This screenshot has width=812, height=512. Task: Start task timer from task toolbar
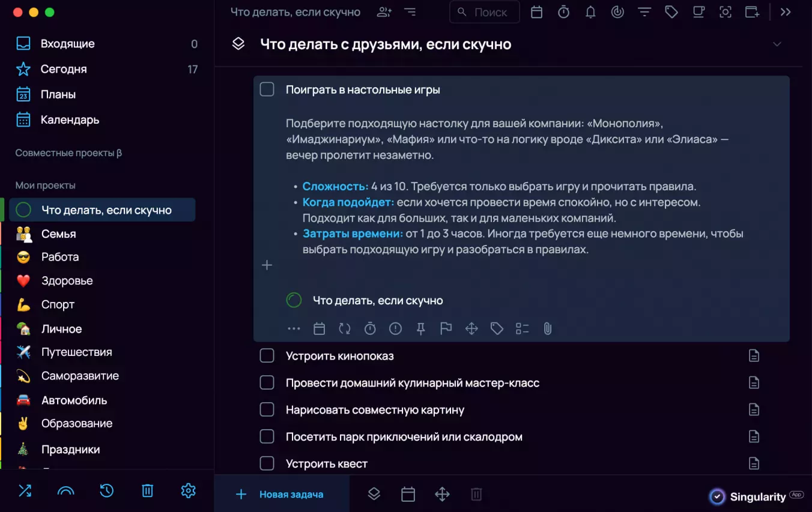[370, 328]
